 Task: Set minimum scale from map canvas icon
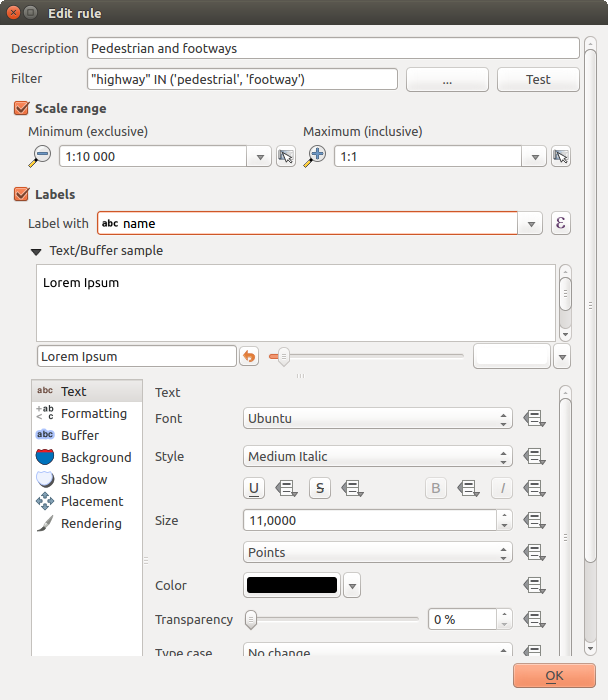[x=286, y=156]
